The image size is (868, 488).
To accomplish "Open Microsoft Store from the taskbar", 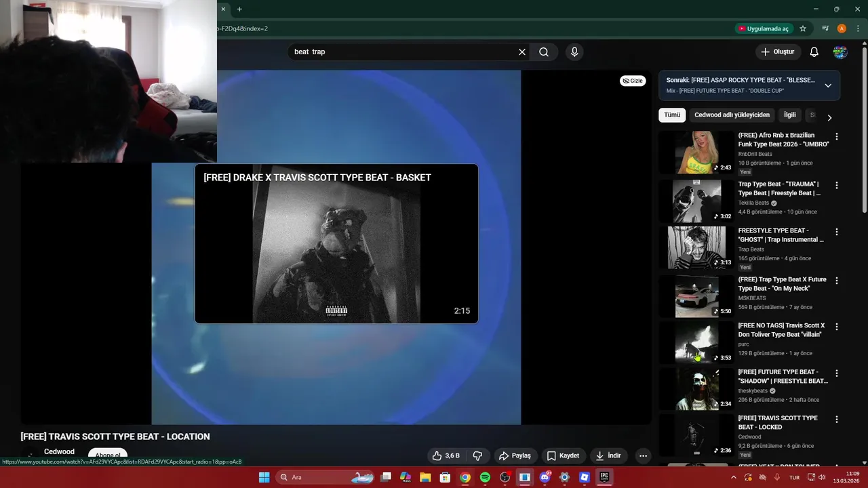I will (445, 477).
